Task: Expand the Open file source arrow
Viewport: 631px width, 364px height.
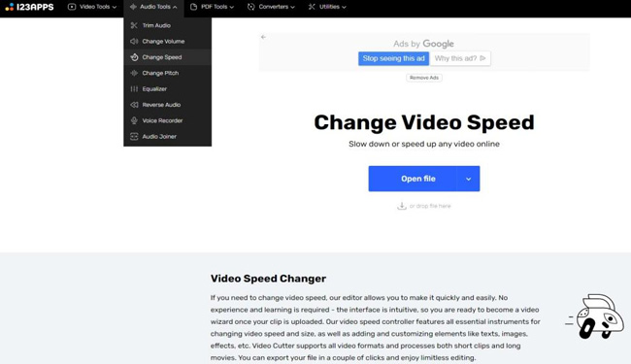Action: pyautogui.click(x=469, y=179)
